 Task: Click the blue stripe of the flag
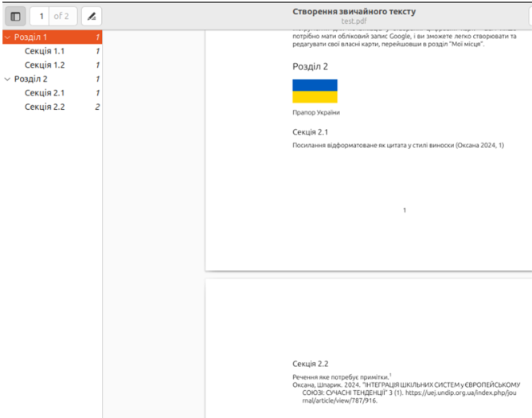coord(315,85)
